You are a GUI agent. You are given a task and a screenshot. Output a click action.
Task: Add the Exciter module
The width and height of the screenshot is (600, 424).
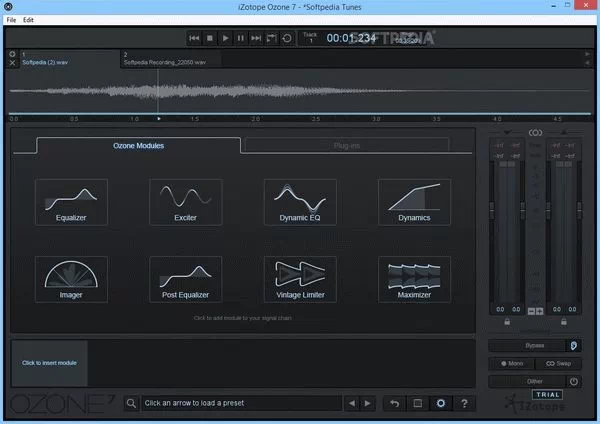(x=185, y=203)
